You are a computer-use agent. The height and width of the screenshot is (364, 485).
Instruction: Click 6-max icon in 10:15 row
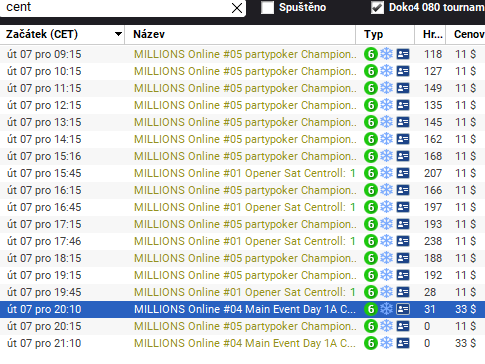[x=371, y=71]
